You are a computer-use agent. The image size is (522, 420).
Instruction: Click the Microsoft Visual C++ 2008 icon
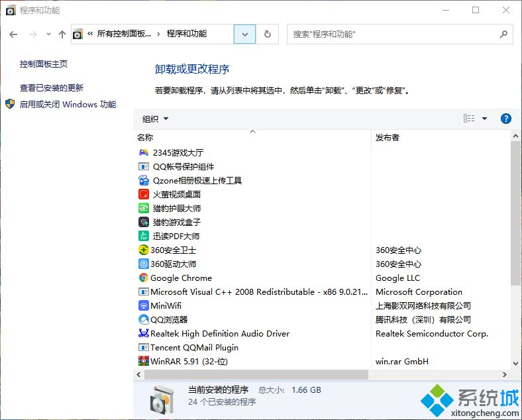point(144,291)
